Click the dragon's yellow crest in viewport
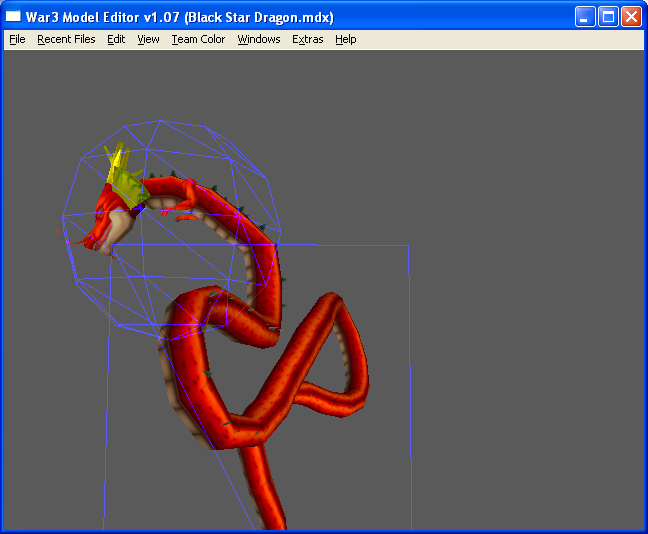Screen dimensions: 648x534 (124, 176)
